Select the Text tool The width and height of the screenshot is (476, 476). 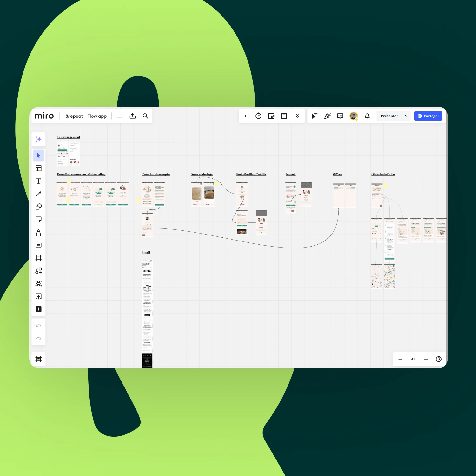[38, 181]
